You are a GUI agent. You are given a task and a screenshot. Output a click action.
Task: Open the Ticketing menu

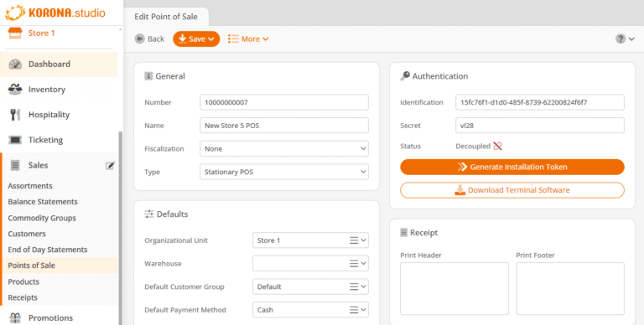click(60, 140)
